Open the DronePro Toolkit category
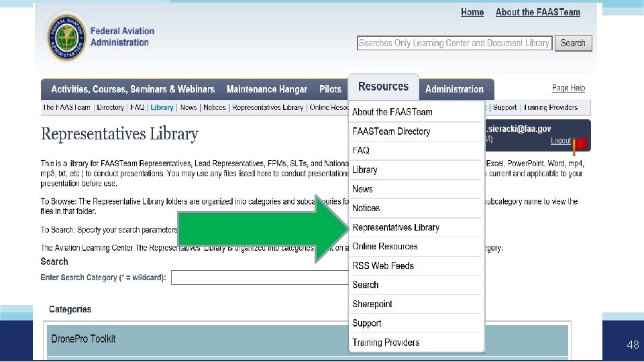Image resolution: width=644 pixels, height=362 pixels. (83, 339)
